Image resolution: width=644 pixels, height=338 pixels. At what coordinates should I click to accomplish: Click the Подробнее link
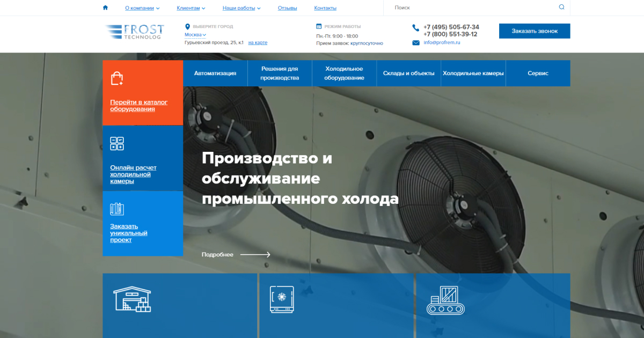click(x=217, y=255)
